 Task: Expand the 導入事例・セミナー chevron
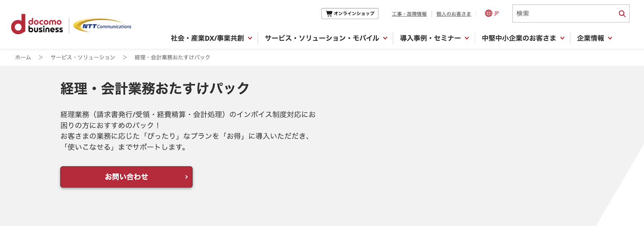[467, 38]
